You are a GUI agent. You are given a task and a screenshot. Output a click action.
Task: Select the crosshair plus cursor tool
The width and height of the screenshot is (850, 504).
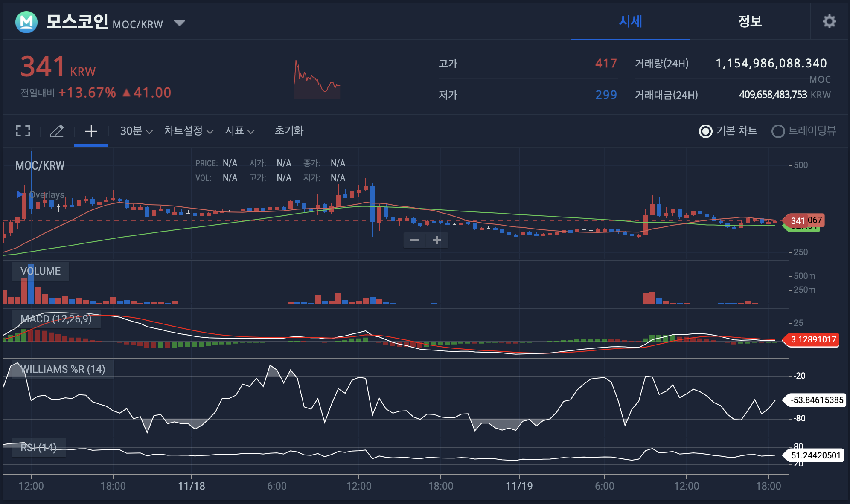(91, 131)
